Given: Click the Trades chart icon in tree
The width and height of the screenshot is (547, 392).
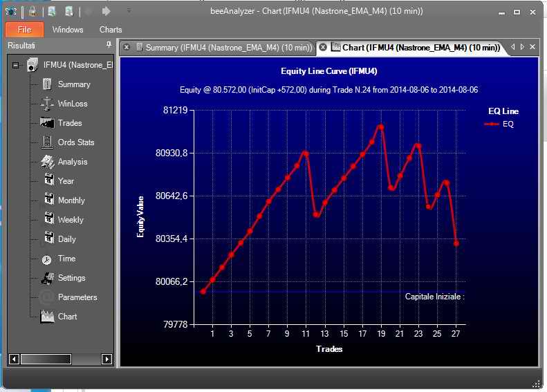Looking at the screenshot, I should [x=47, y=123].
